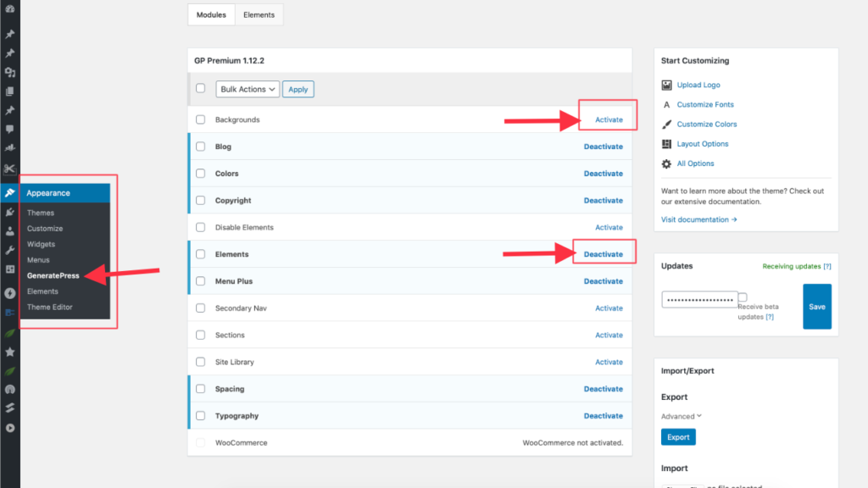
Task: Open the Tools wrench icon
Action: pyautogui.click(x=10, y=248)
